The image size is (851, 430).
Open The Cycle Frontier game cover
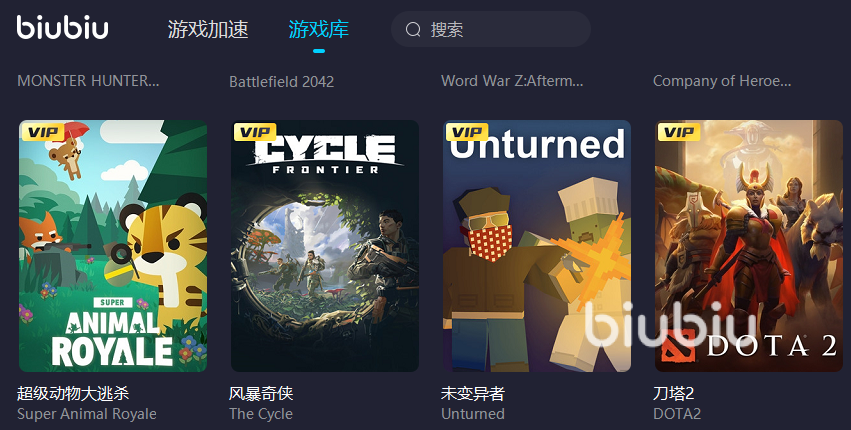click(325, 246)
